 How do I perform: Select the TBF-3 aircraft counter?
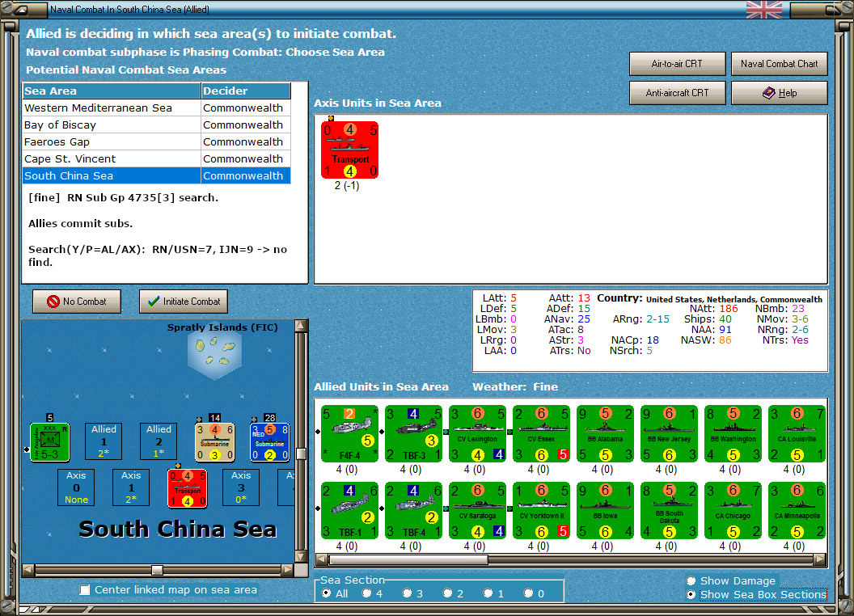[413, 433]
